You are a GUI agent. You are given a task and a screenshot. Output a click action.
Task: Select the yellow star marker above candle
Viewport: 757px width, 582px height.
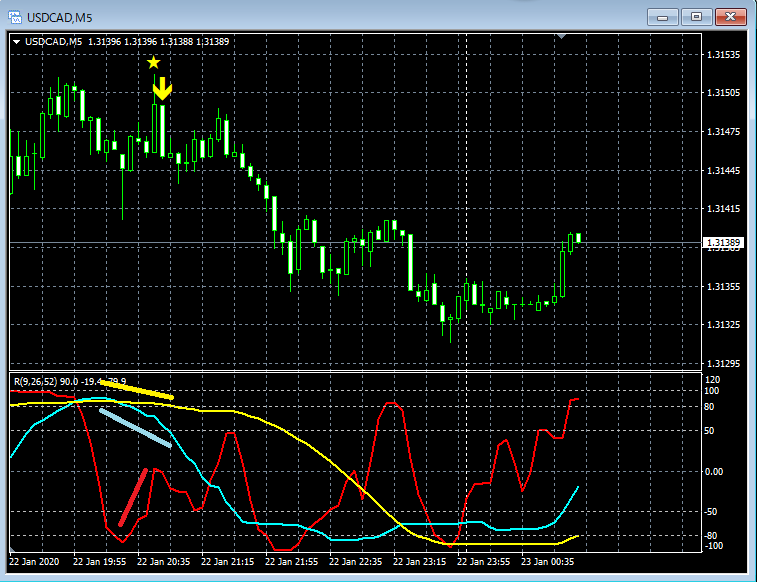pos(154,62)
